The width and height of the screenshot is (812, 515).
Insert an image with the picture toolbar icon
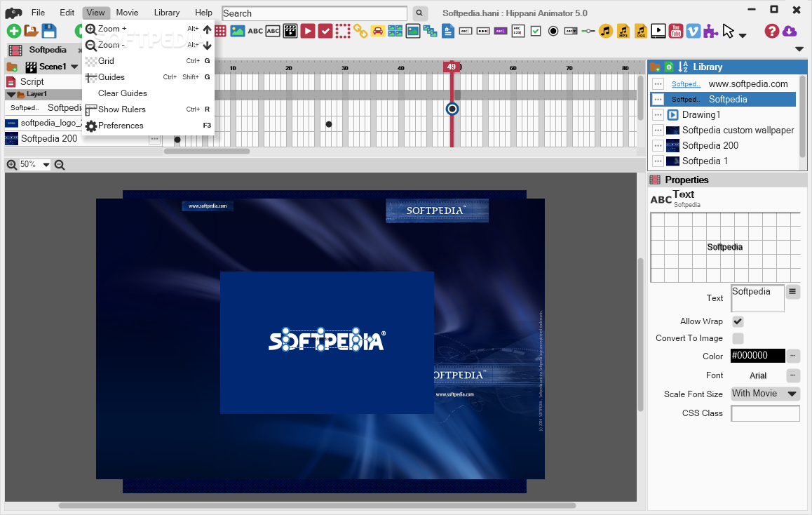[238, 31]
